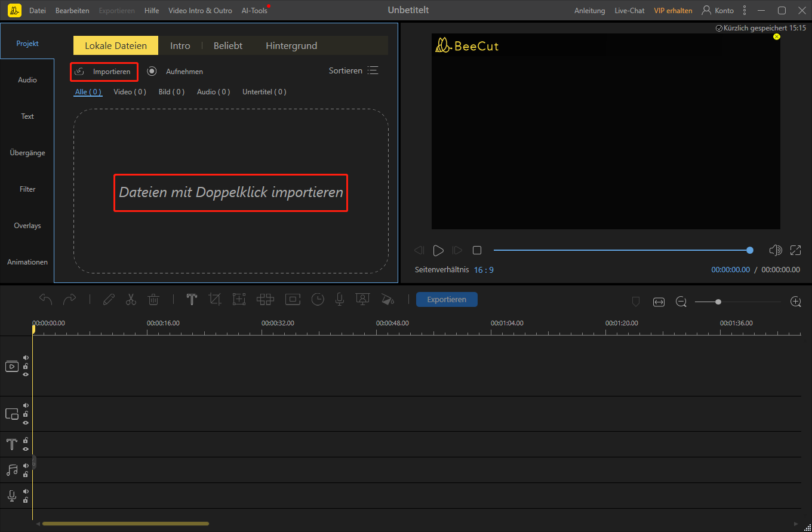The image size is (812, 532).
Task: Hide the video track with eye icon
Action: tap(26, 374)
